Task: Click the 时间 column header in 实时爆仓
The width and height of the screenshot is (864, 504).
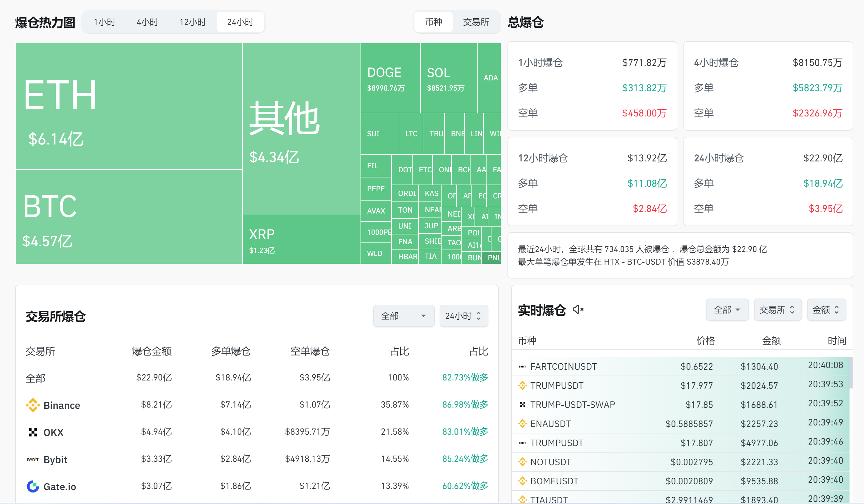Action: pyautogui.click(x=837, y=340)
